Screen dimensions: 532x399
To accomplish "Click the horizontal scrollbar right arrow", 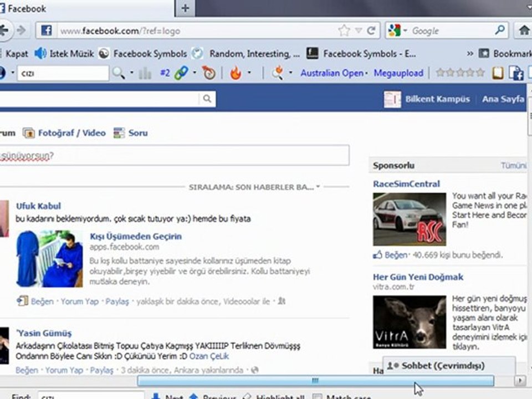I will [x=520, y=381].
